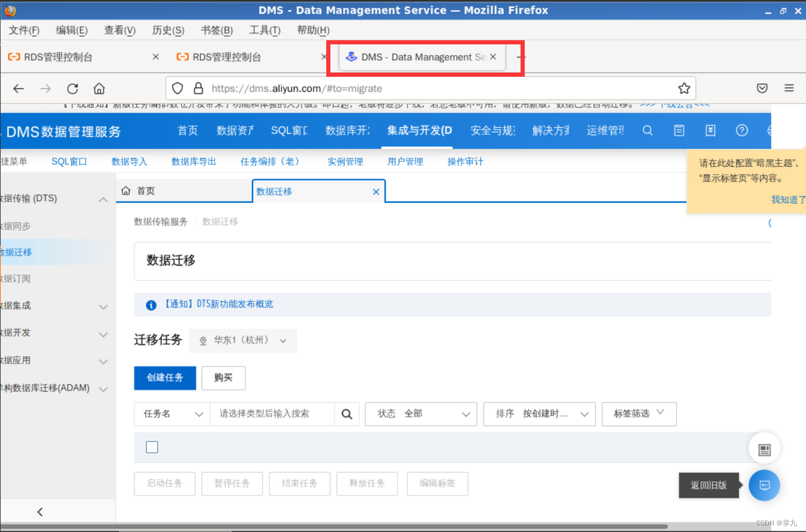Click the Firefox back arrow button
Image resolution: width=806 pixels, height=532 pixels.
[19, 89]
